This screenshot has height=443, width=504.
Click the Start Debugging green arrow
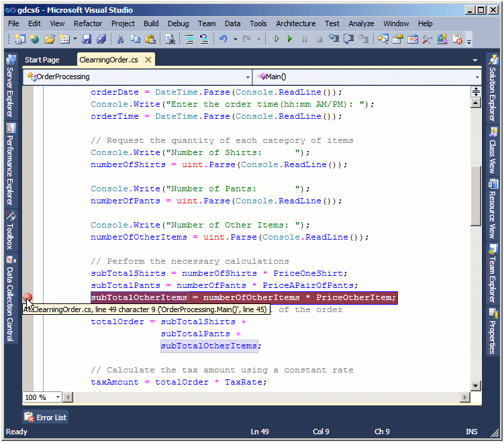290,39
